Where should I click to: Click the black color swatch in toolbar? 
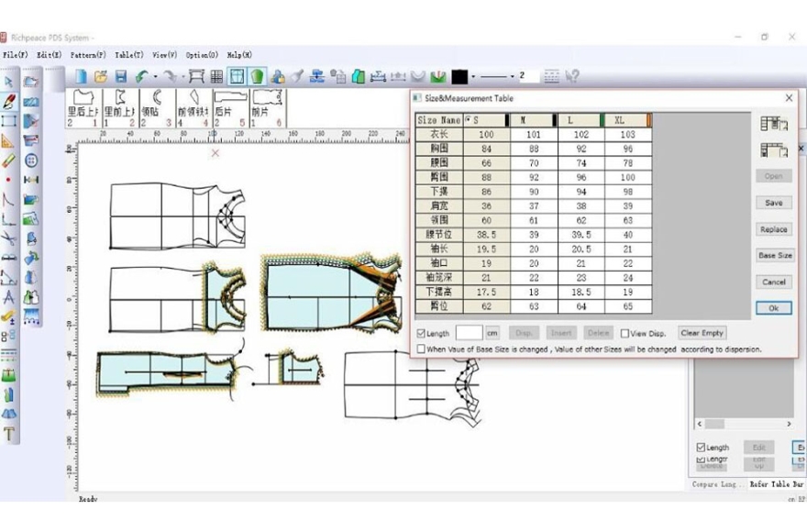459,77
